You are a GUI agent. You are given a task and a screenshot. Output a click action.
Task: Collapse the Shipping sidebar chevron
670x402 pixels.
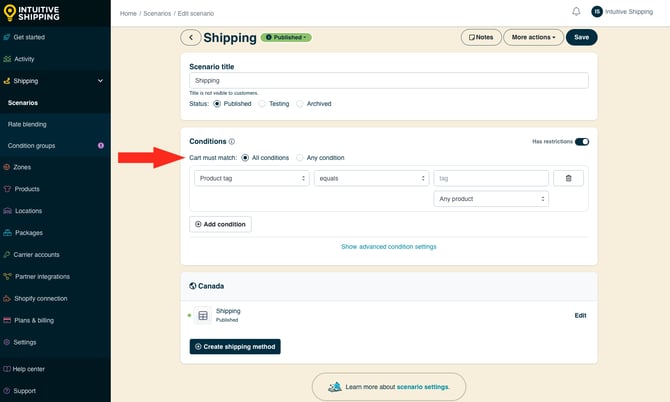(x=100, y=81)
